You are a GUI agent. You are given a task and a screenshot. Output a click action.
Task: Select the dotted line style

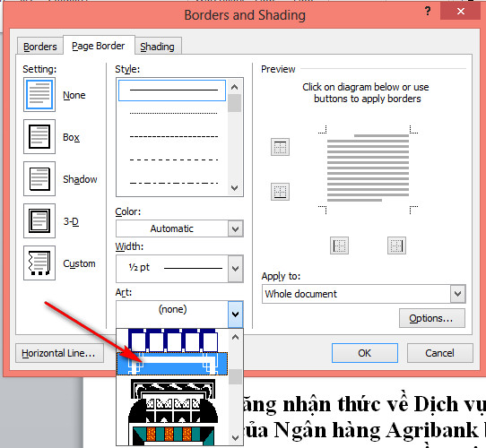(174, 114)
